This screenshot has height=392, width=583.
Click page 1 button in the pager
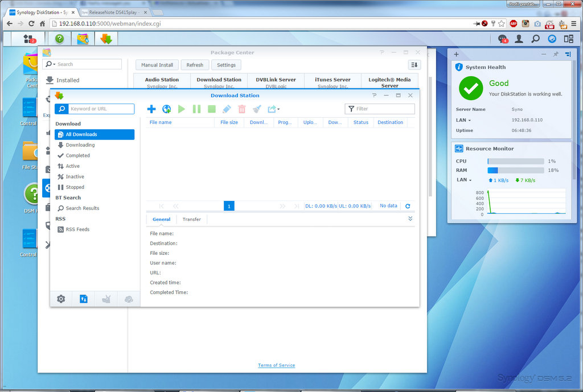pyautogui.click(x=229, y=206)
